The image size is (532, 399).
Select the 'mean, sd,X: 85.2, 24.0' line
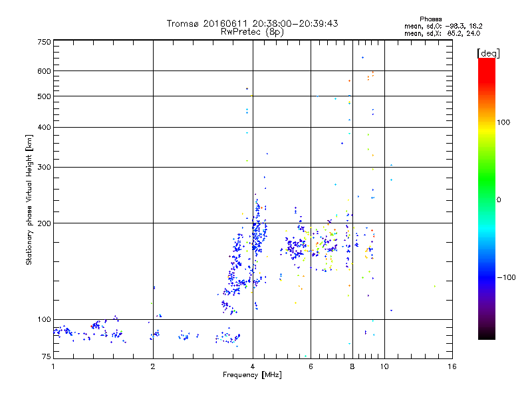pos(442,33)
